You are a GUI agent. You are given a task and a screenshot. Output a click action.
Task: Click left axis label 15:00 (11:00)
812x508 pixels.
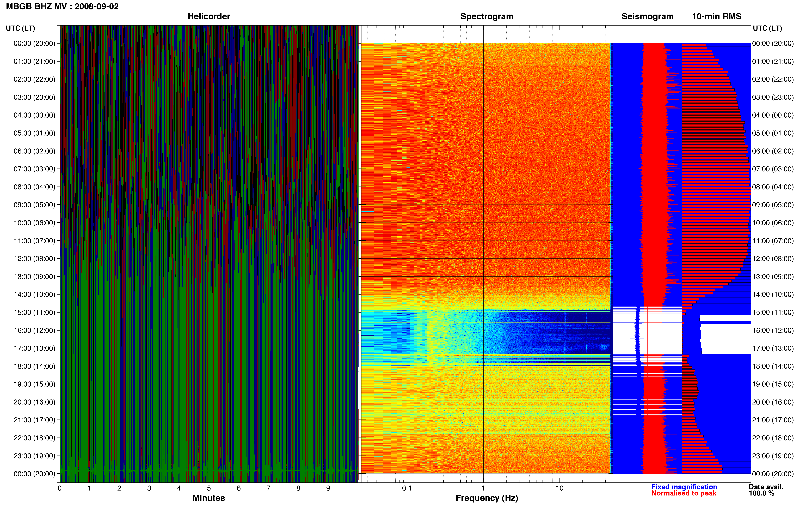point(34,312)
